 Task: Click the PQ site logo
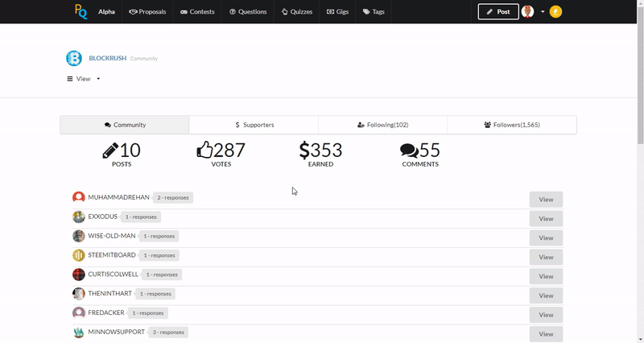(81, 11)
